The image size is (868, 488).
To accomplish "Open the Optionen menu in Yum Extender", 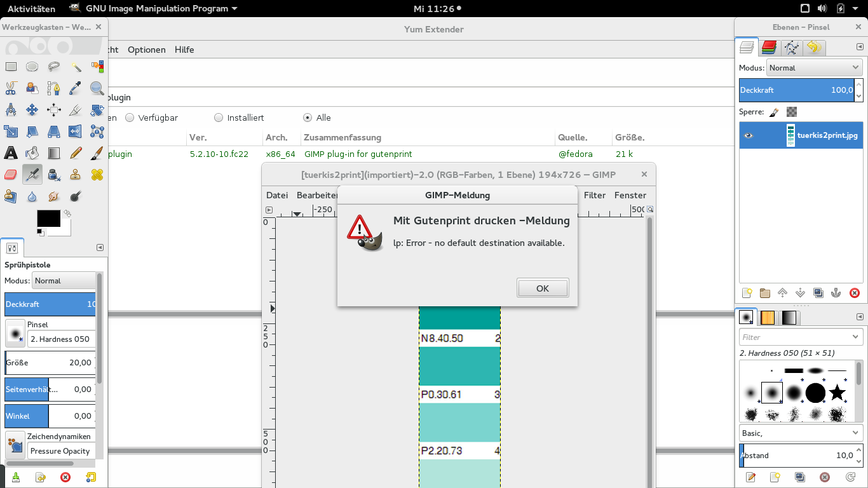I will (146, 50).
